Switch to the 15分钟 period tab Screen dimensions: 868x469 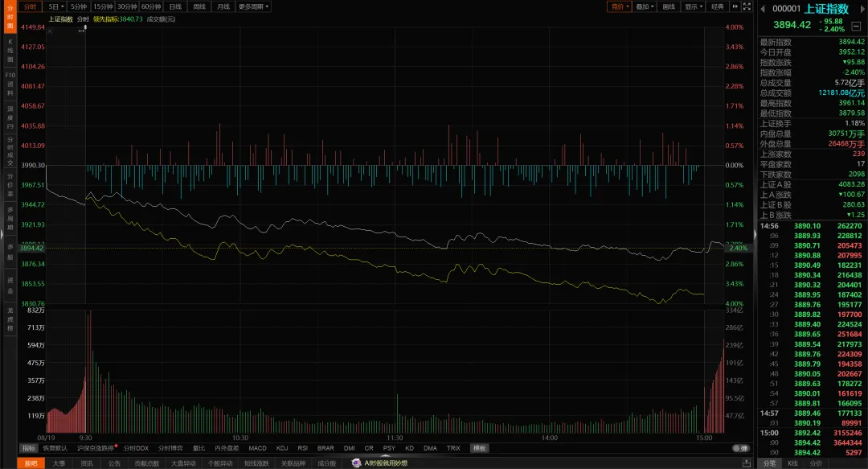(x=103, y=6)
